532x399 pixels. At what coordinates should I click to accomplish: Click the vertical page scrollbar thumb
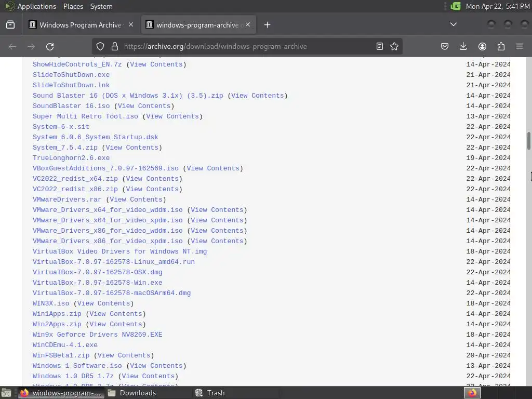pyautogui.click(x=528, y=140)
